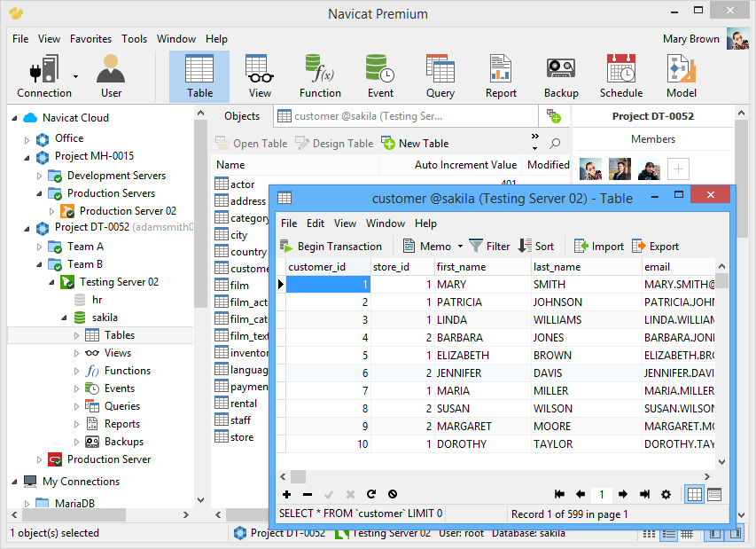This screenshot has width=756, height=549.
Task: Open the Connection tool in main toolbar
Action: point(44,76)
